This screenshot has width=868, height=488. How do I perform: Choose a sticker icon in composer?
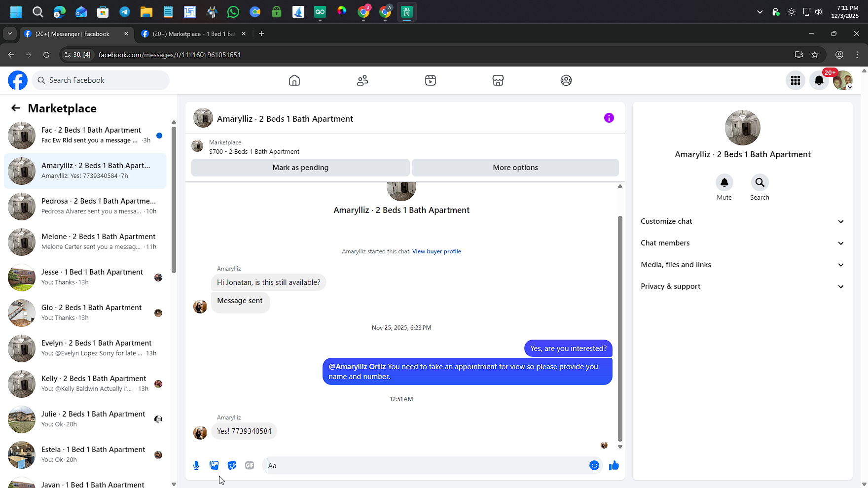pyautogui.click(x=232, y=465)
